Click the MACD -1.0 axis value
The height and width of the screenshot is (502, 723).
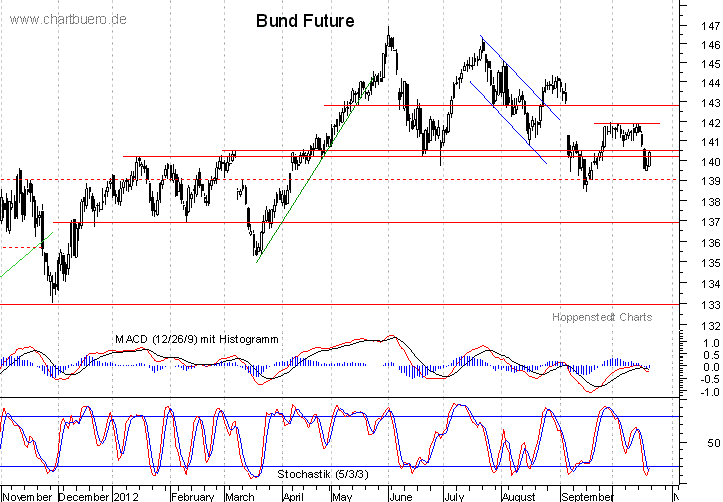tap(709, 392)
